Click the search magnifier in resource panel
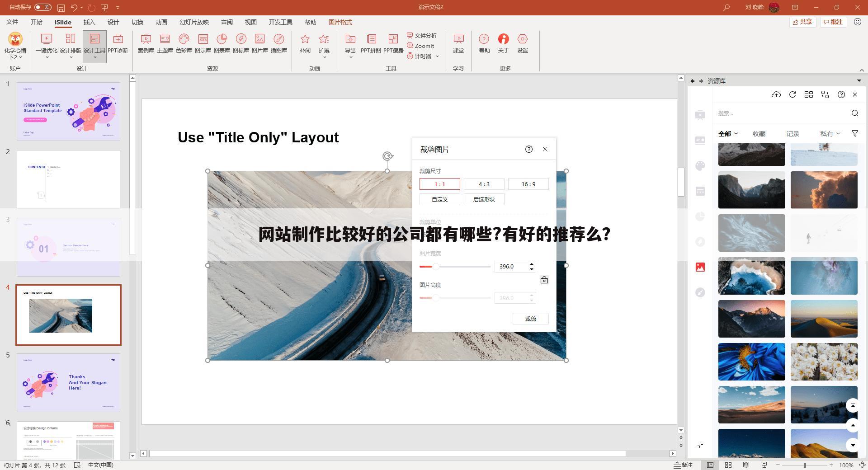The width and height of the screenshot is (868, 470). pos(854,113)
